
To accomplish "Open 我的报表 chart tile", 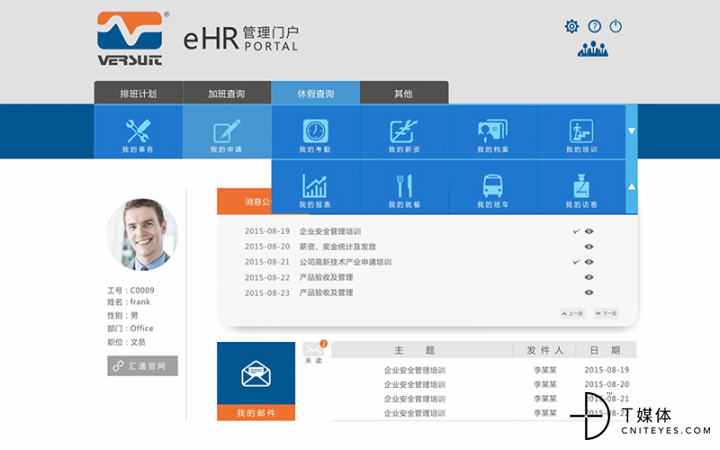I will [315, 187].
